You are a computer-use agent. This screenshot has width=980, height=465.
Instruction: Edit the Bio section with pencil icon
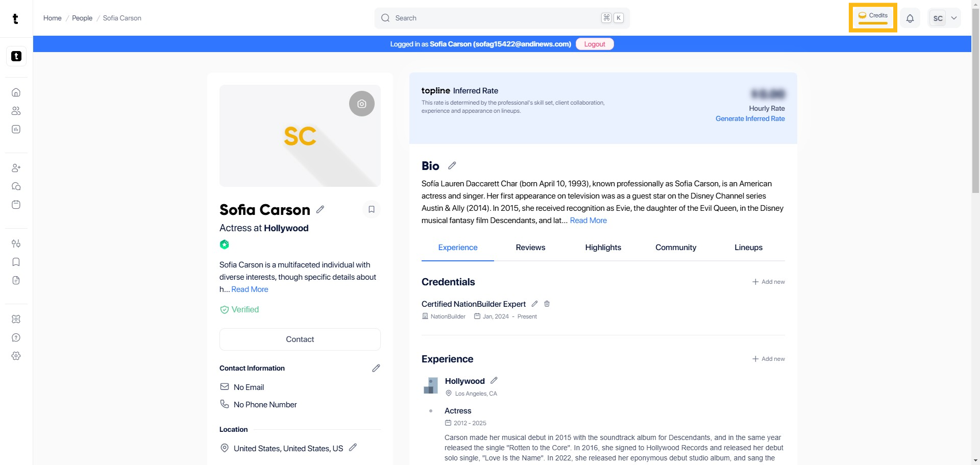coord(452,165)
